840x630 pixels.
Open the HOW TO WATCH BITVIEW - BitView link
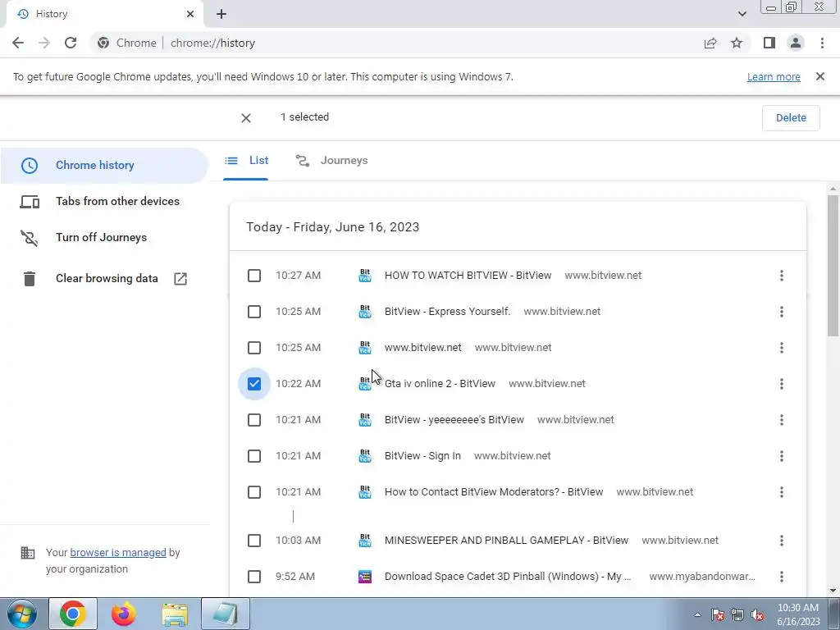(468, 276)
